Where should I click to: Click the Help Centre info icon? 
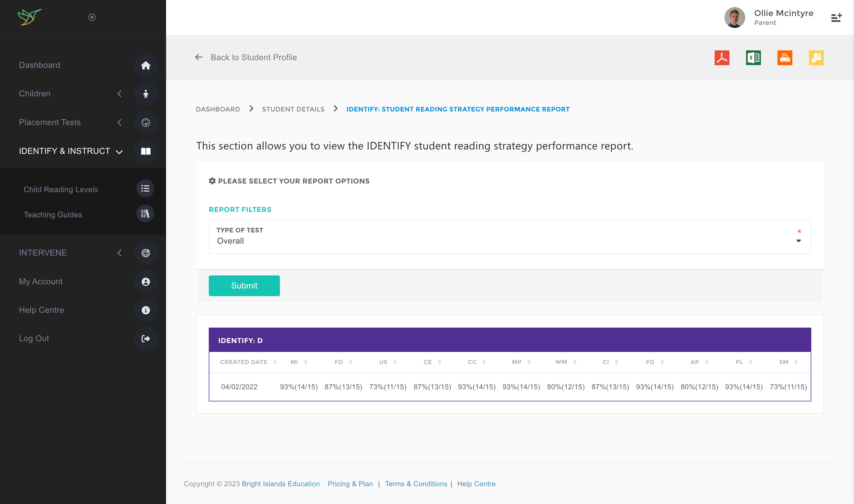tap(146, 310)
